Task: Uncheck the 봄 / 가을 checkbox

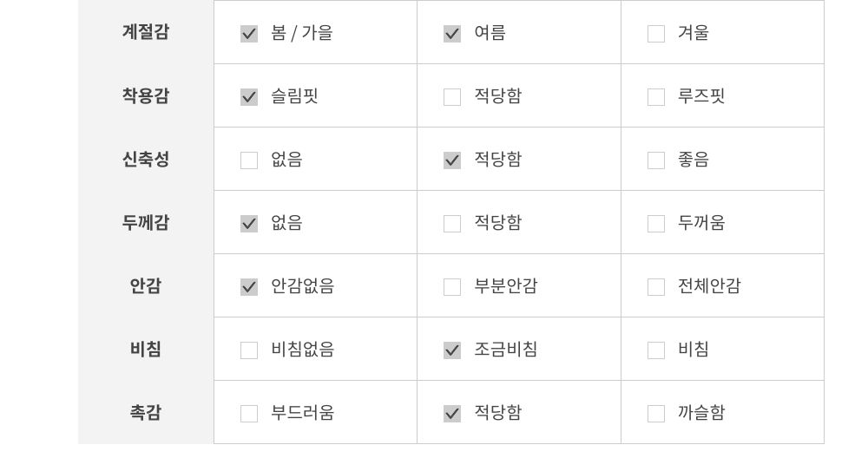Action: tap(249, 34)
